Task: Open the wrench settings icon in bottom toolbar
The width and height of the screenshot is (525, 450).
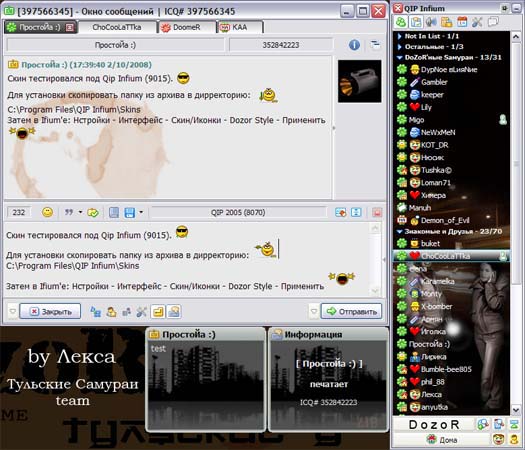Action: [141, 312]
